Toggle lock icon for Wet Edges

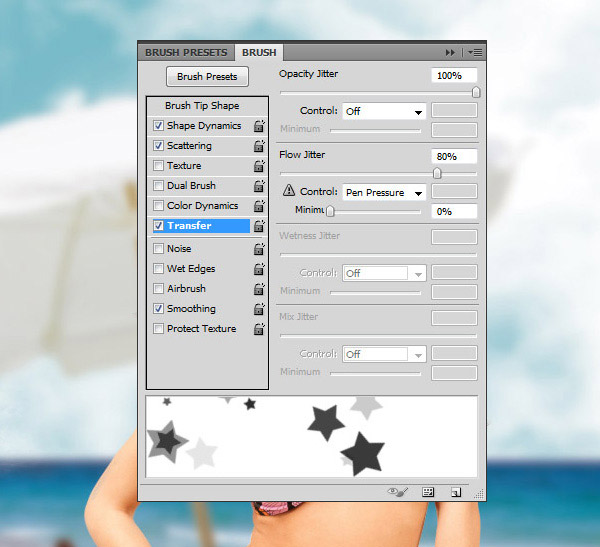pos(259,269)
